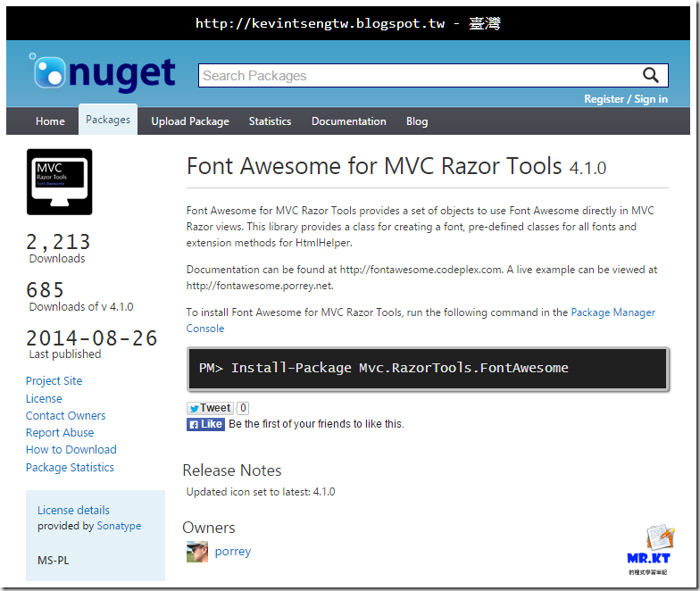Image resolution: width=700 pixels, height=591 pixels.
Task: Open the License link in sidebar
Action: pyautogui.click(x=44, y=398)
